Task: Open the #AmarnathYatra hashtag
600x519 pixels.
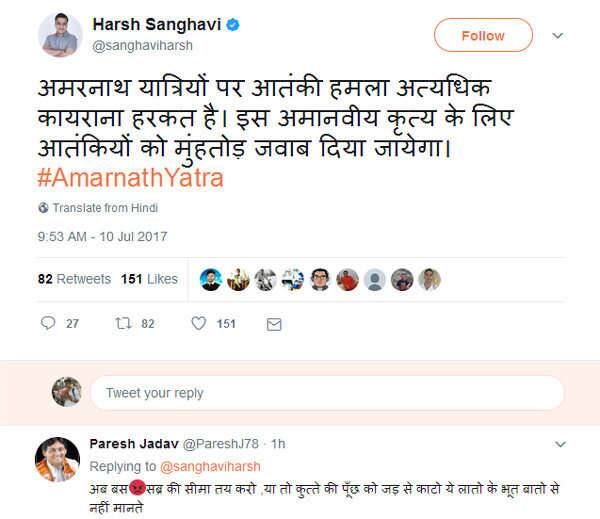Action: point(130,178)
